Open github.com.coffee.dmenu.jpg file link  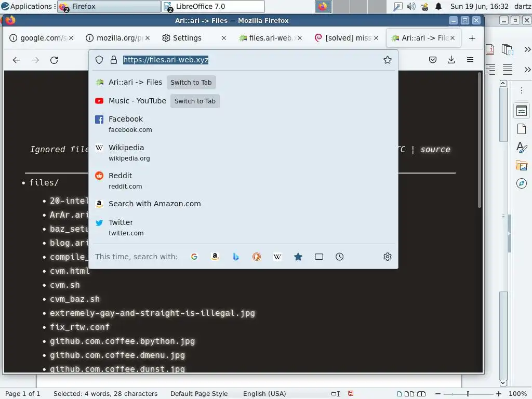click(117, 355)
